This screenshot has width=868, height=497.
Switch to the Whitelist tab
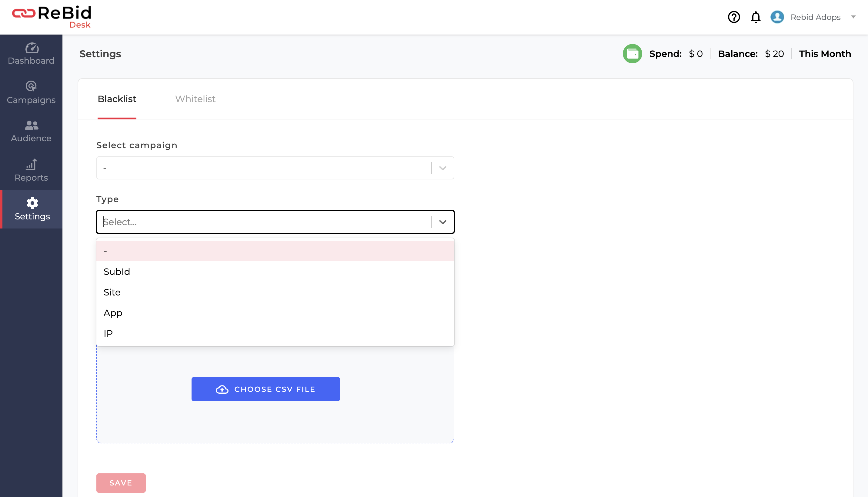pyautogui.click(x=195, y=99)
